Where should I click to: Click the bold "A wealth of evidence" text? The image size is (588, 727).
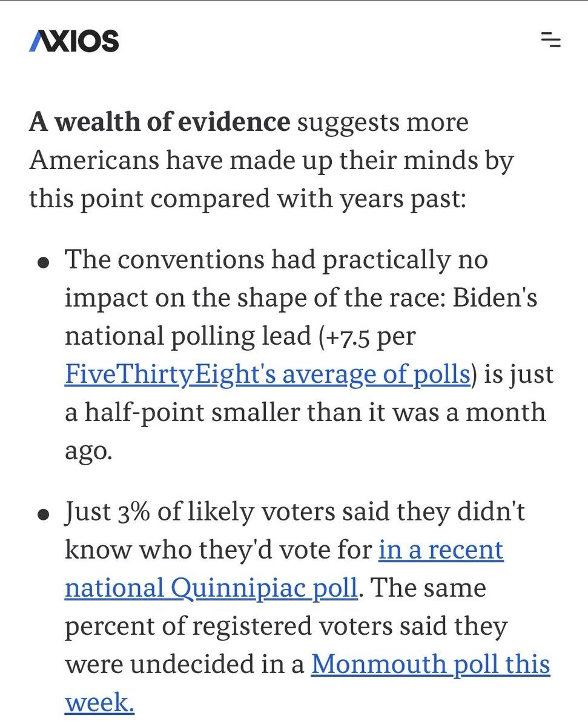click(x=160, y=122)
